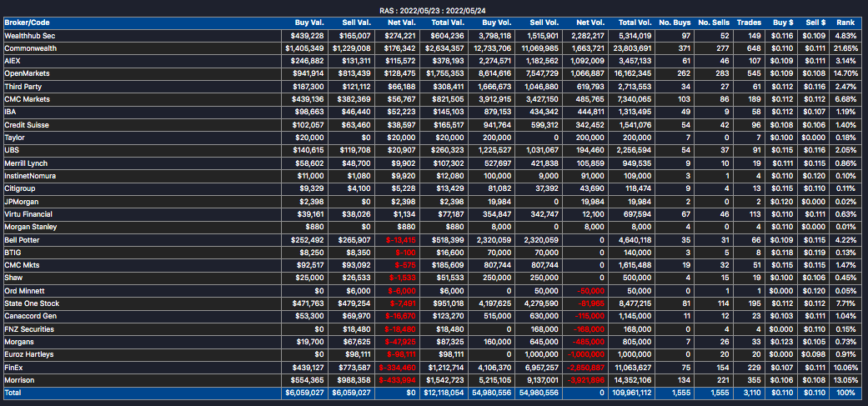Select the Credit Suisse broker name
Viewport: 868px width, 406px height.
(x=27, y=125)
